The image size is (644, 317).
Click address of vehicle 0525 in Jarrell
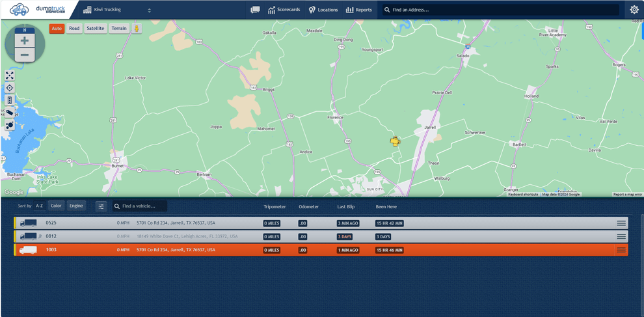coord(176,223)
